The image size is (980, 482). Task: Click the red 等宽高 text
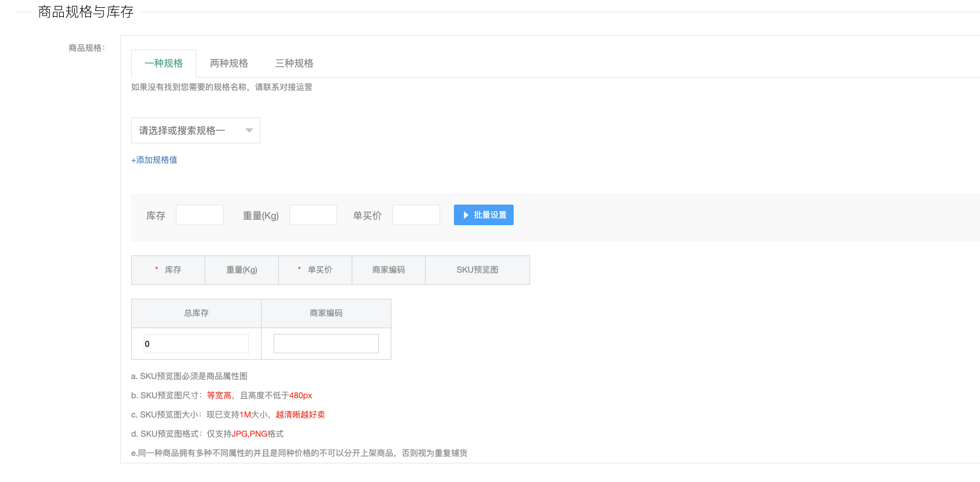pos(219,395)
